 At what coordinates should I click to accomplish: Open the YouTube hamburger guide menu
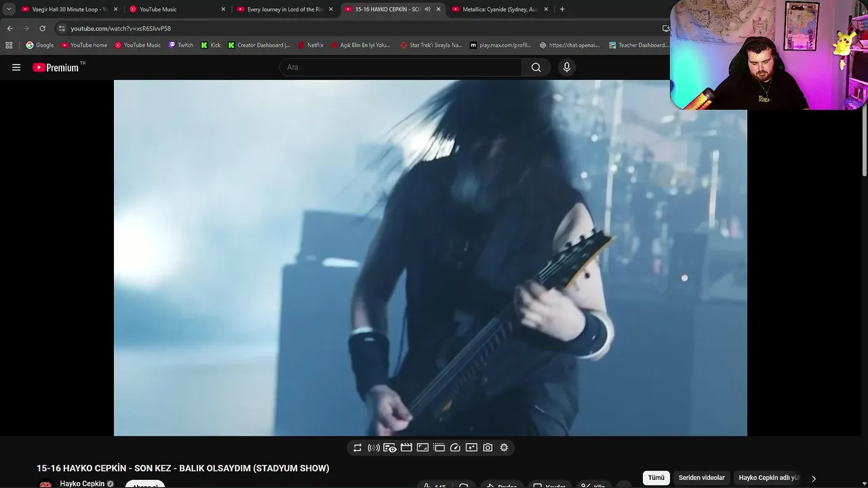16,67
